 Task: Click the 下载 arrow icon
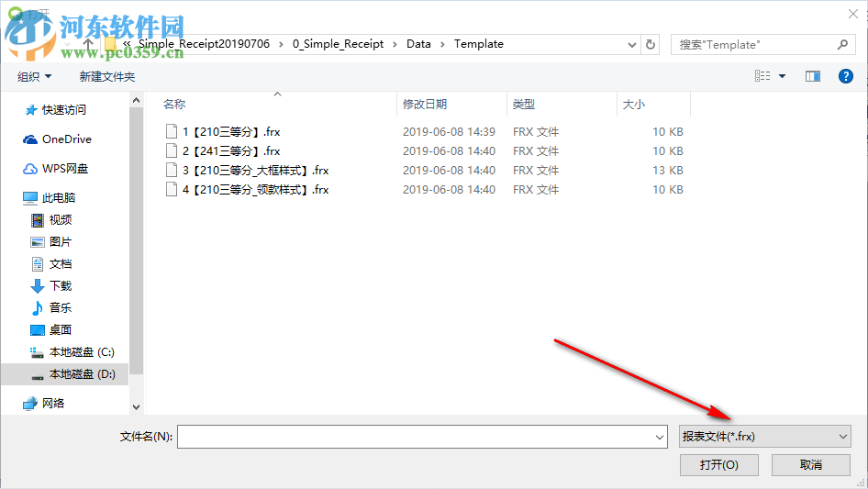pos(37,285)
